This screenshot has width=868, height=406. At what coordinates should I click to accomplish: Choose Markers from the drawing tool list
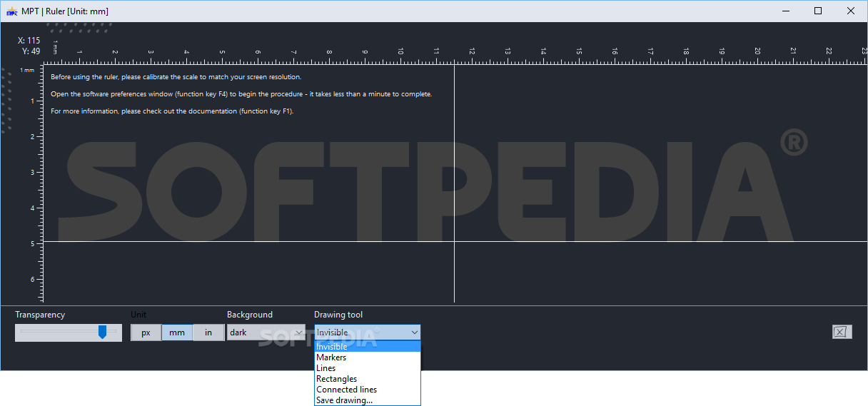(368, 357)
